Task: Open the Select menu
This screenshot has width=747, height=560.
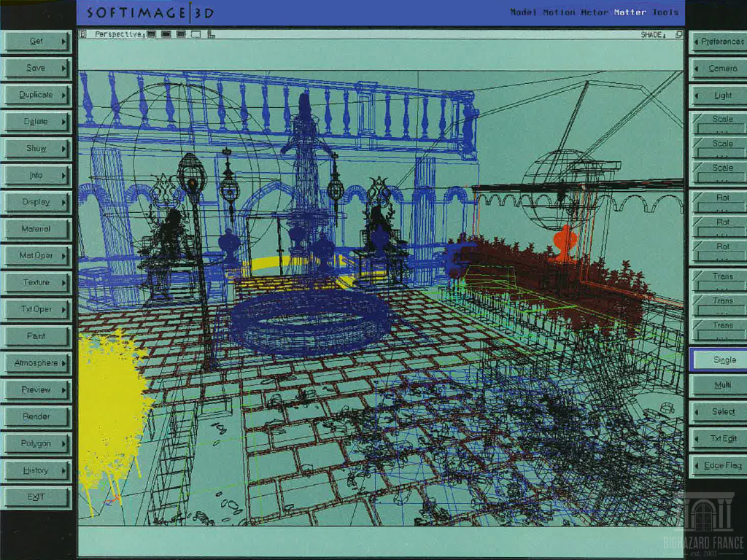Action: tap(719, 411)
